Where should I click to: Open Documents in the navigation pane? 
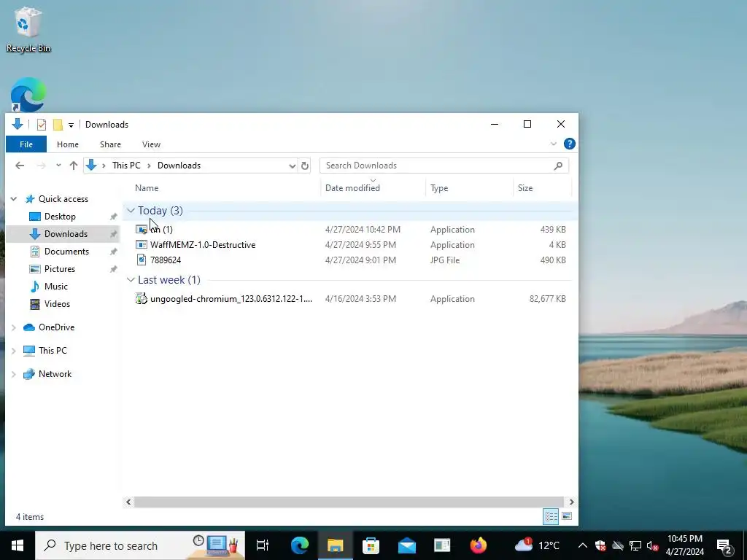pyautogui.click(x=66, y=252)
